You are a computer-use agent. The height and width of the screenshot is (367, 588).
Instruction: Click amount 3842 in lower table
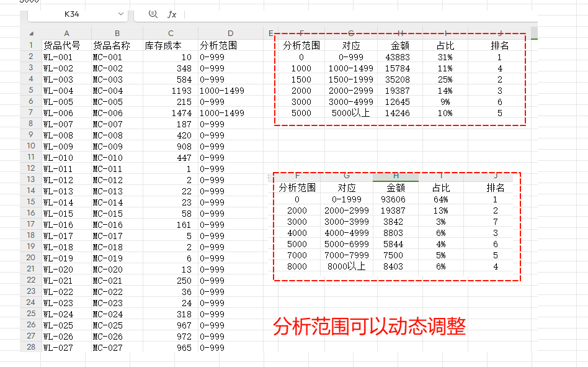pos(393,222)
